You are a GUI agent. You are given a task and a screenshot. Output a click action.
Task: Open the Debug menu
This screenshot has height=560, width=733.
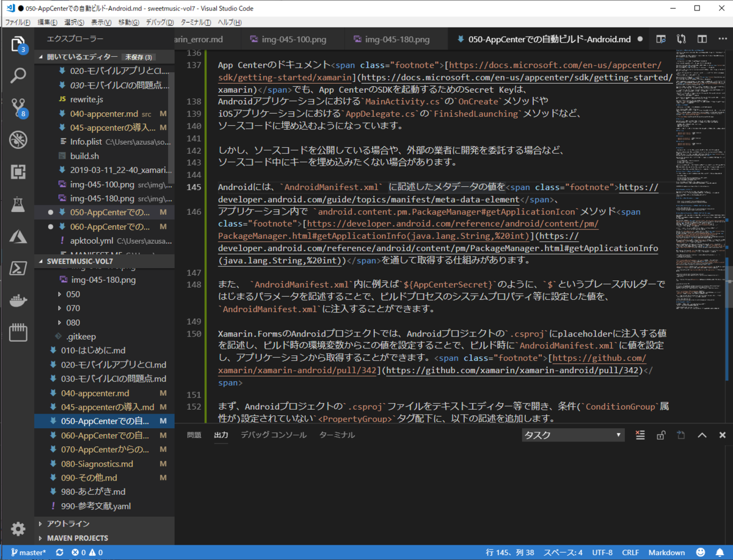pyautogui.click(x=159, y=23)
